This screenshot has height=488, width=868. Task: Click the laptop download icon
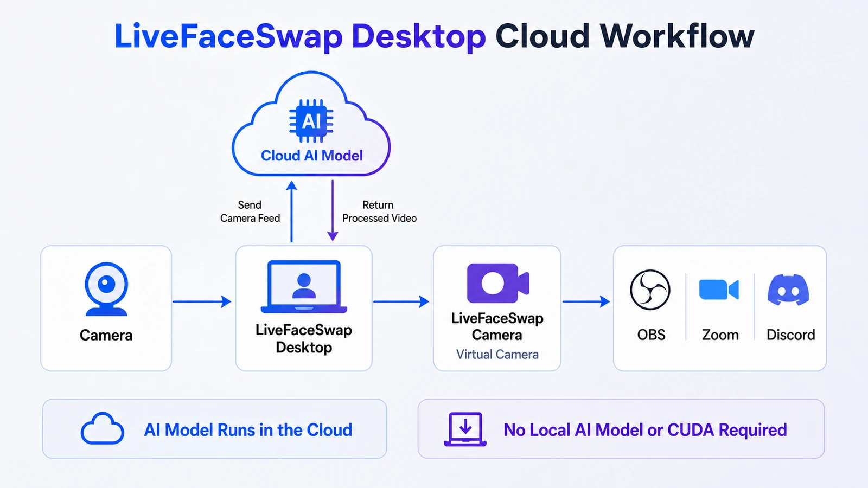465,429
